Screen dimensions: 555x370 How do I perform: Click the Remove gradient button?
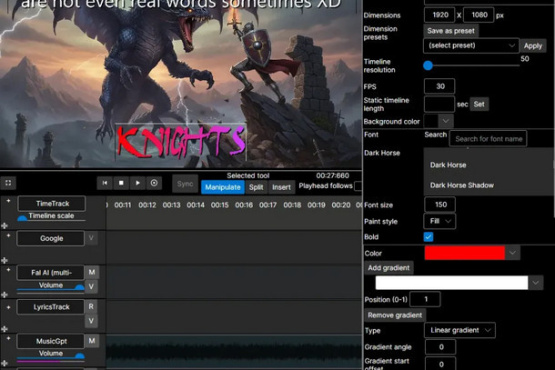(x=395, y=315)
